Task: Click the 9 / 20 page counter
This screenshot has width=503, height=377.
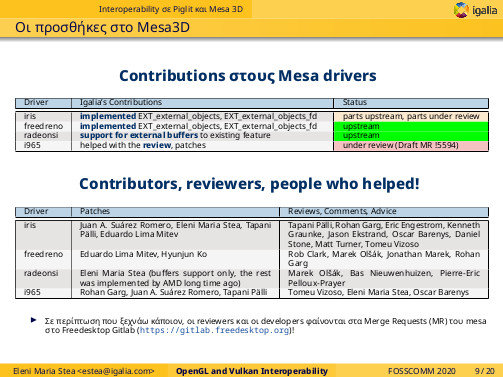Action: point(485,371)
